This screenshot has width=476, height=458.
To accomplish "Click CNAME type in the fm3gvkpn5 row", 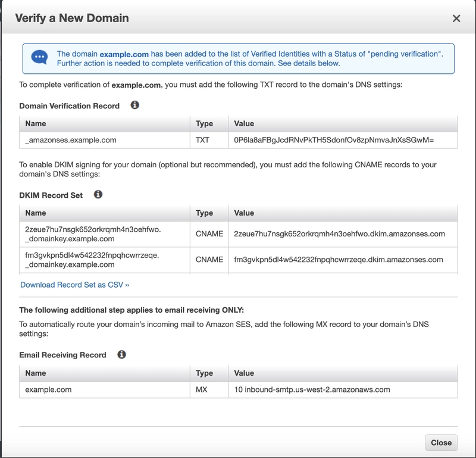I will (x=209, y=260).
